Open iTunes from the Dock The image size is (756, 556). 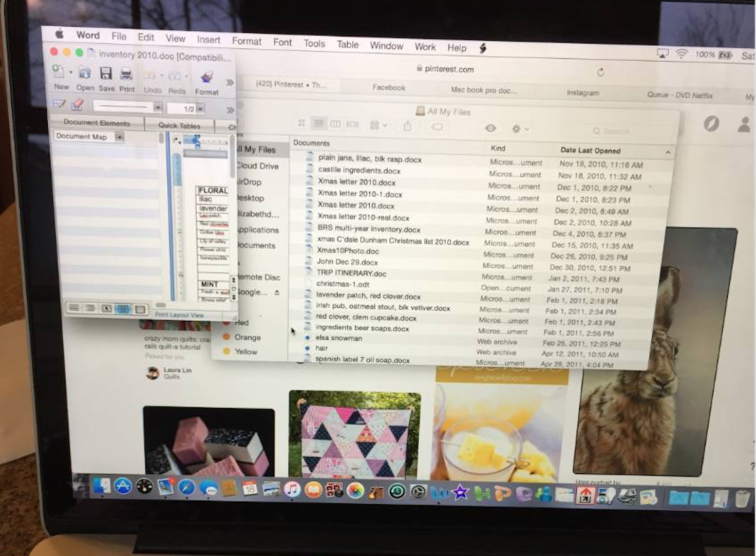click(292, 489)
